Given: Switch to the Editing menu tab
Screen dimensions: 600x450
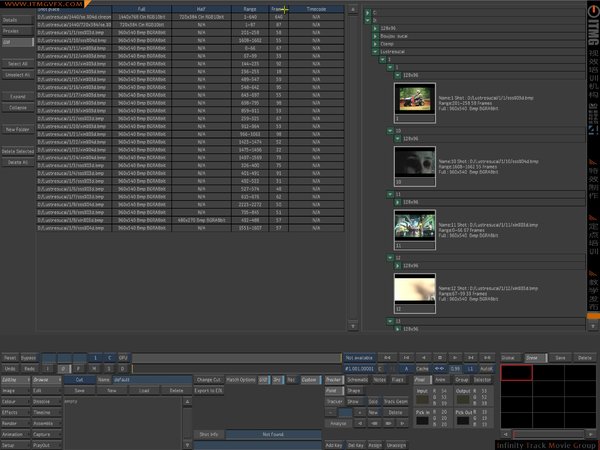Looking at the screenshot, I should [15, 380].
